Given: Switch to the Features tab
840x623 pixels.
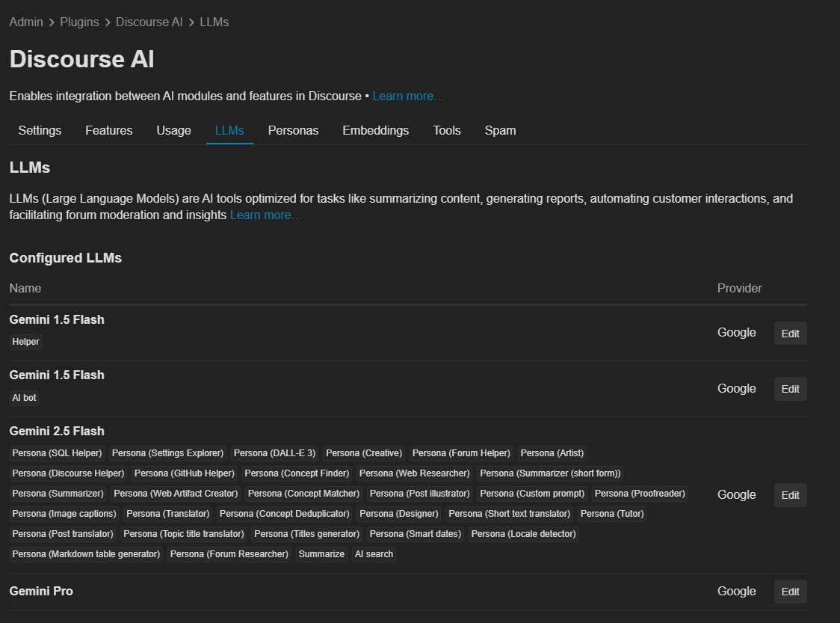Looking at the screenshot, I should tap(109, 130).
